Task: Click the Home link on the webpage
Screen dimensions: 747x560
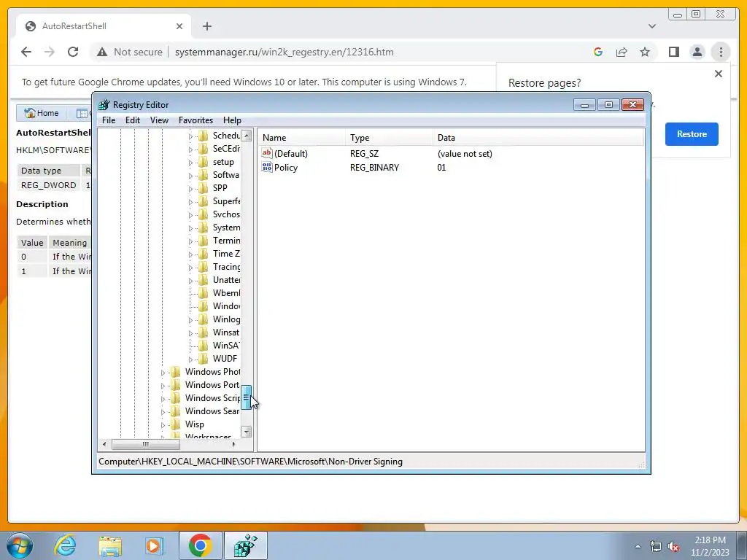Action: point(42,113)
